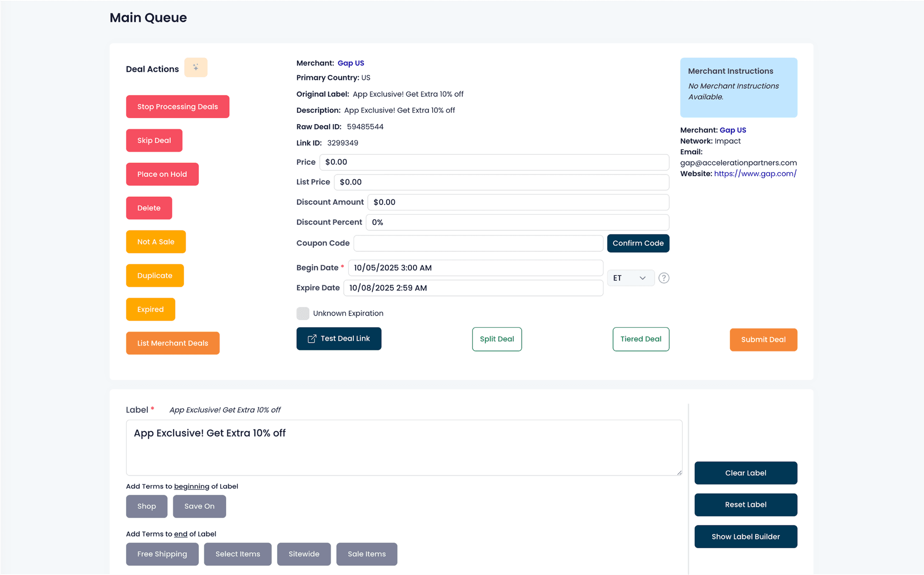Mark the deal as Expired

click(x=151, y=310)
